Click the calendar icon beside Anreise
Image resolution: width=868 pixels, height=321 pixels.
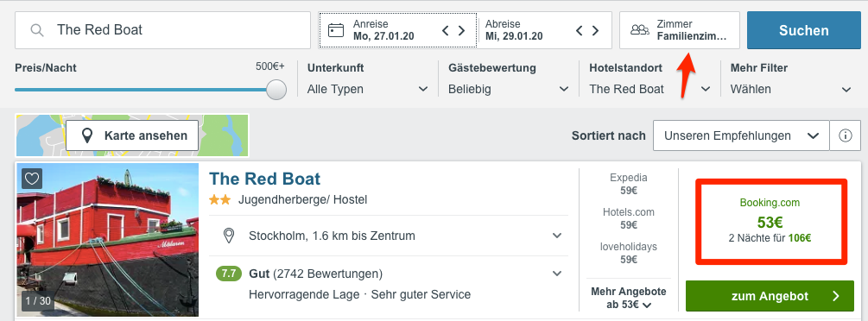click(x=336, y=30)
